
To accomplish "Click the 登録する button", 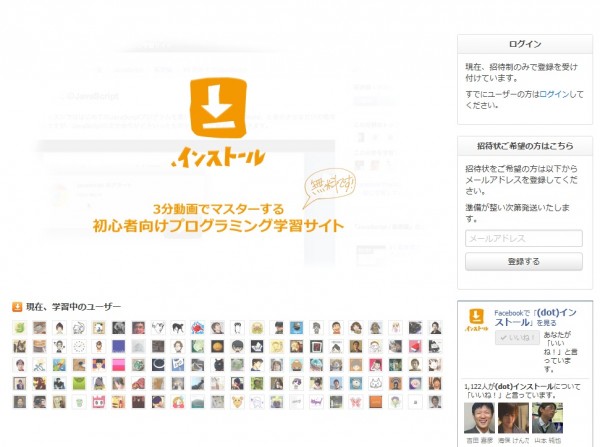I will [524, 262].
